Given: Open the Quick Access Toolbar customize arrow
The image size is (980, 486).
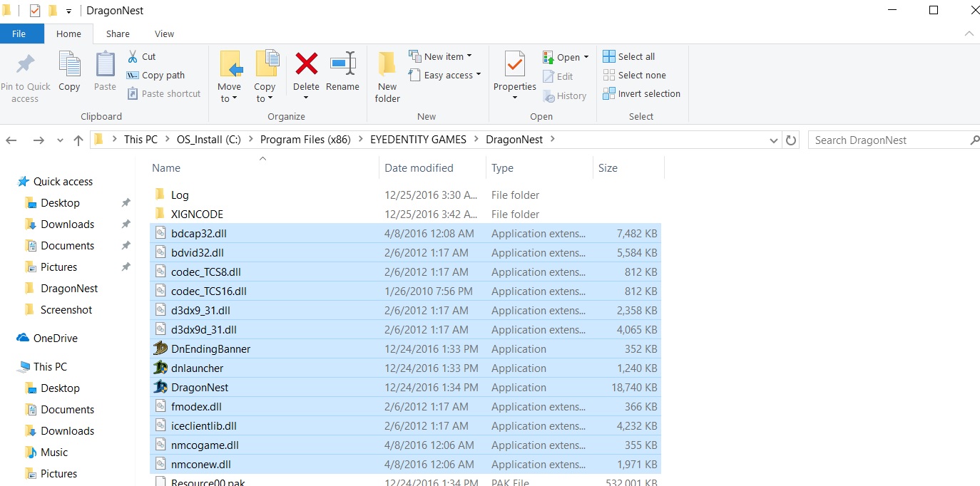Looking at the screenshot, I should tap(68, 11).
